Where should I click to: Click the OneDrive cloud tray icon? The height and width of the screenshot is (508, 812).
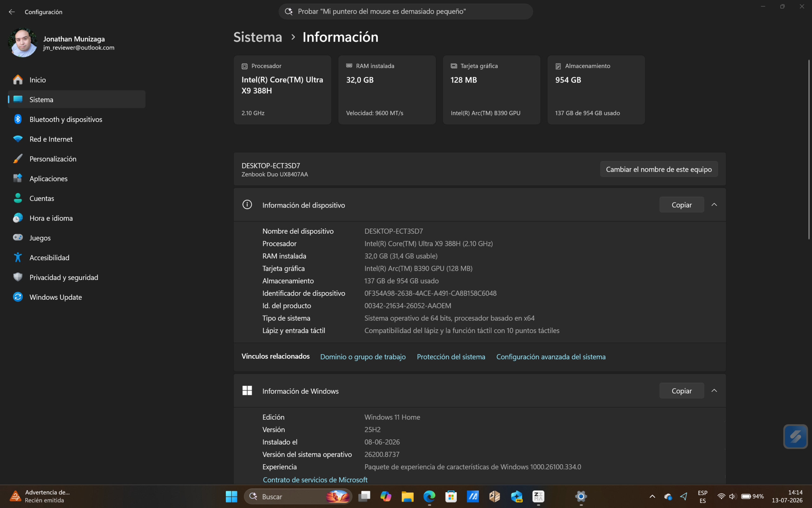click(x=668, y=497)
